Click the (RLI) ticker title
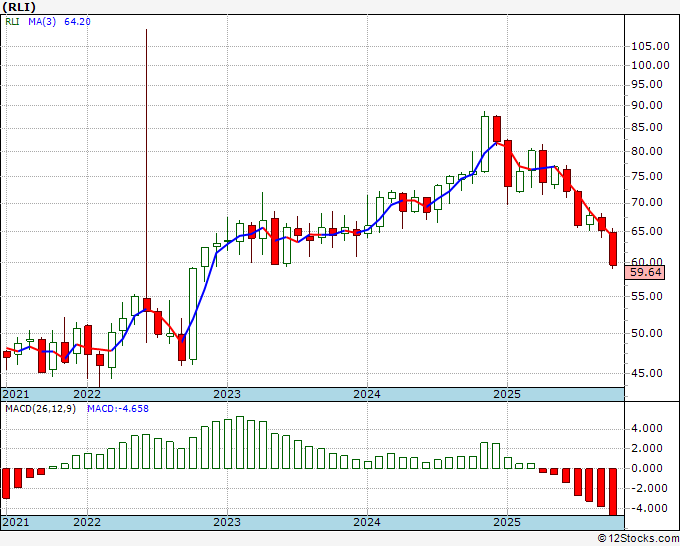Image resolution: width=680 pixels, height=546 pixels. click(x=19, y=7)
